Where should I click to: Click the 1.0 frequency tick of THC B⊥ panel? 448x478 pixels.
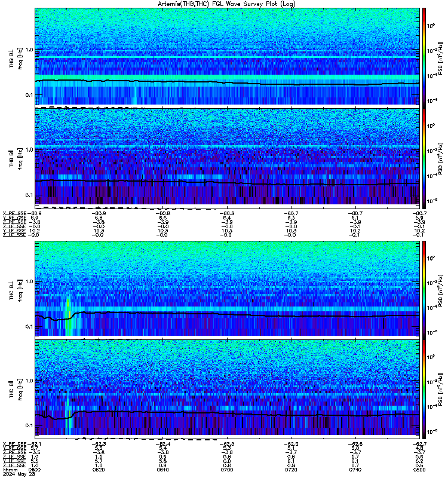(29, 281)
